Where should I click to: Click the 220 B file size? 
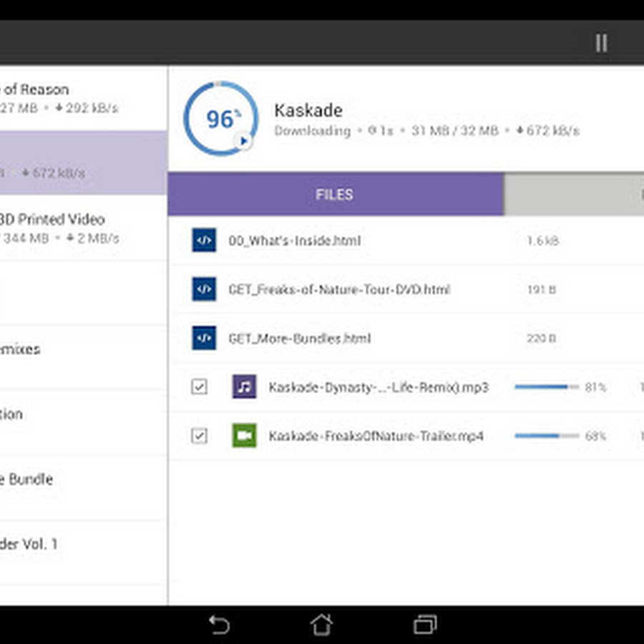[542, 338]
